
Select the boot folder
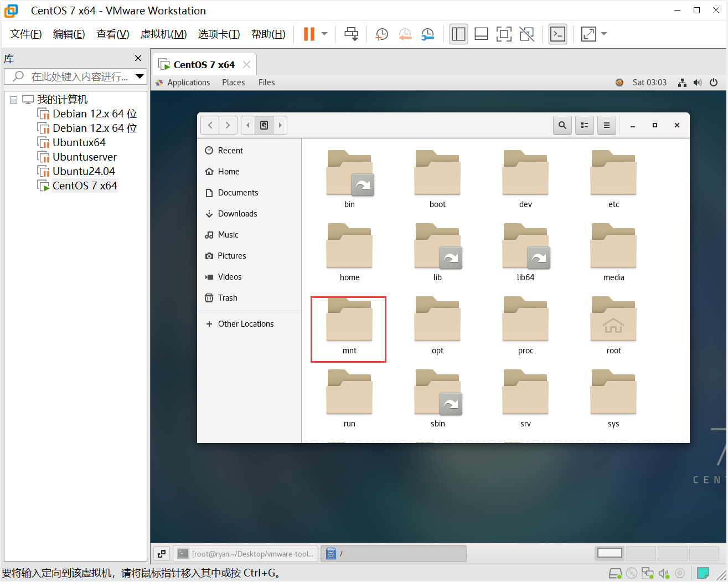coord(437,179)
